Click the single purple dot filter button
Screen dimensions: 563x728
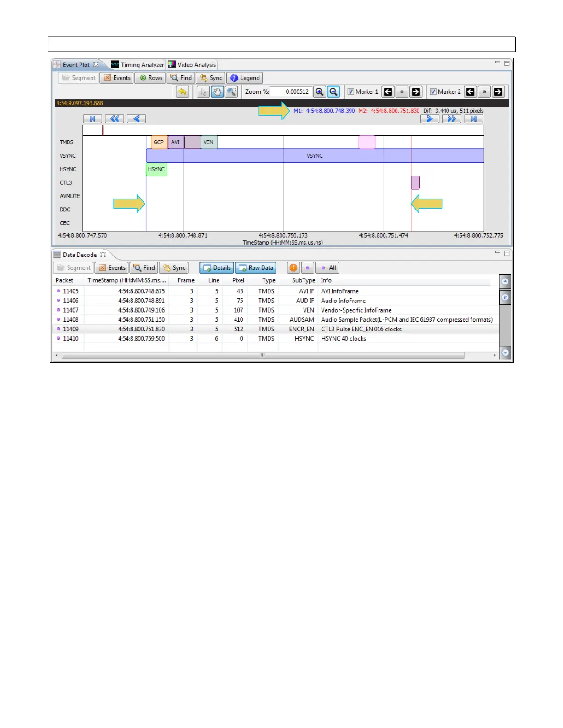[x=308, y=268]
